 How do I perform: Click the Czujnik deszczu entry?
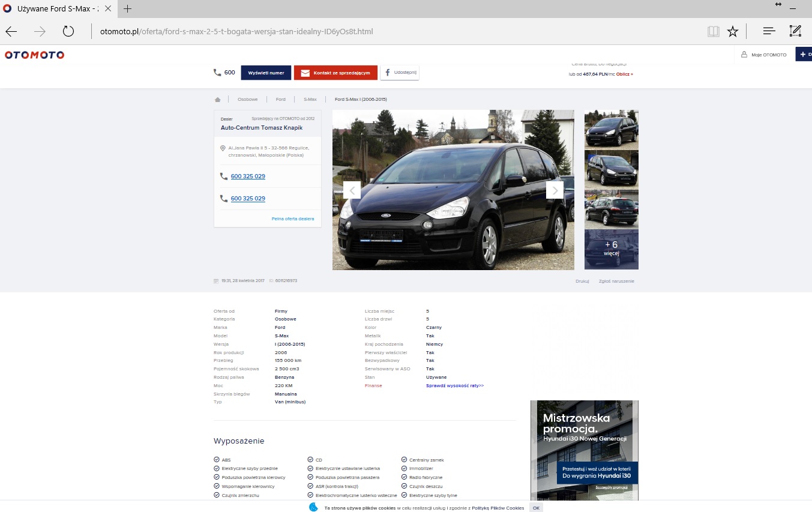(x=422, y=486)
